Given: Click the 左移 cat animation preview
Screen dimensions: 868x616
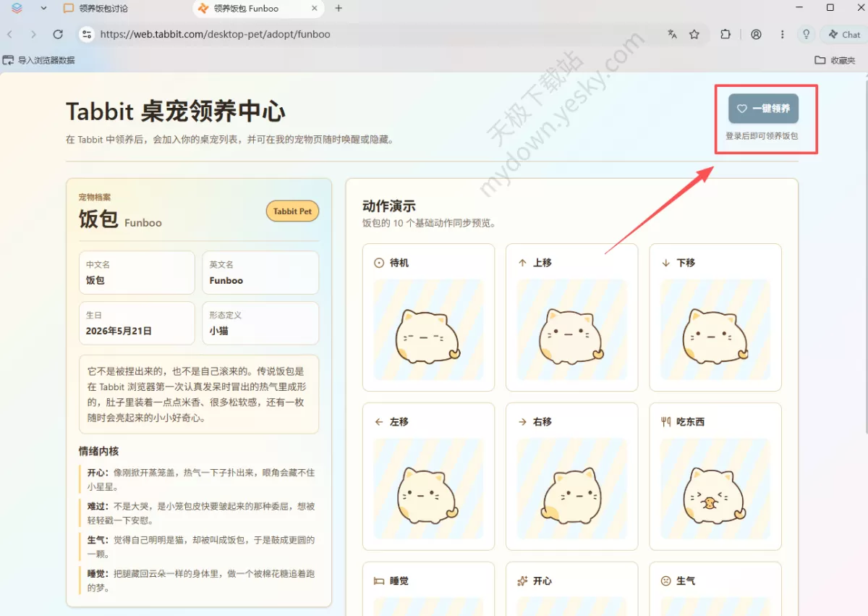Looking at the screenshot, I should [428, 489].
